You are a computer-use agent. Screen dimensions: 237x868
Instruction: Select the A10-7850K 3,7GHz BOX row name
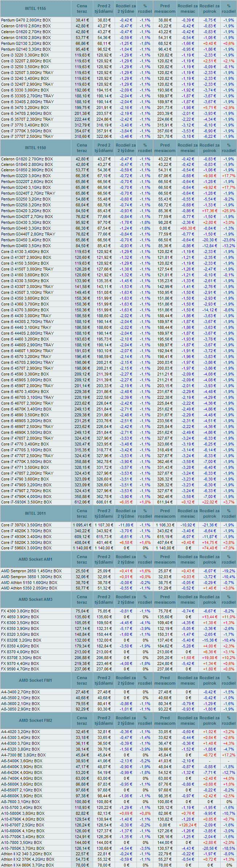23,848
